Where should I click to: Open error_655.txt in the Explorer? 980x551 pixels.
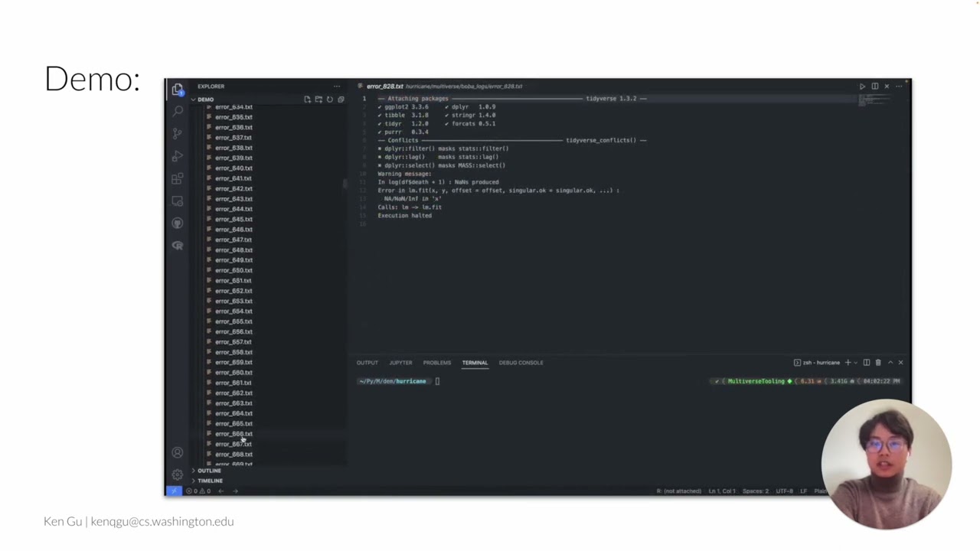tap(234, 321)
